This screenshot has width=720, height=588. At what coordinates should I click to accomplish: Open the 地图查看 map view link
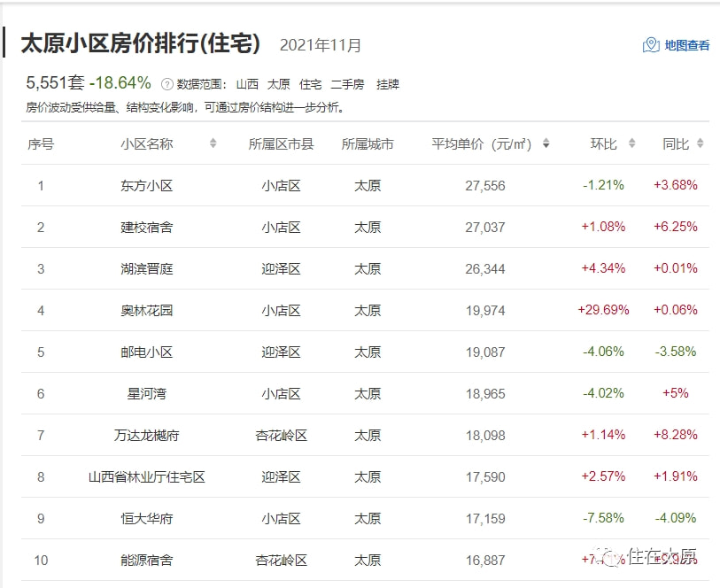click(x=686, y=45)
